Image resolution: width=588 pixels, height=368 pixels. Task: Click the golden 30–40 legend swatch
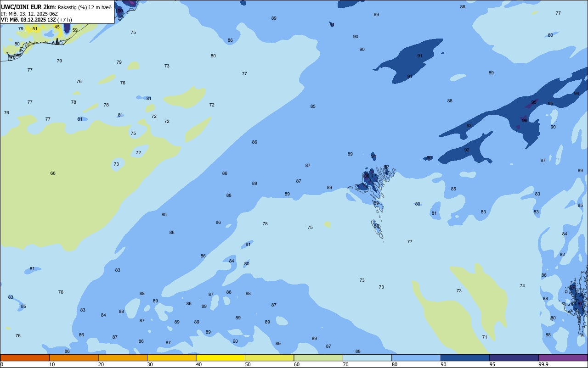(171, 357)
